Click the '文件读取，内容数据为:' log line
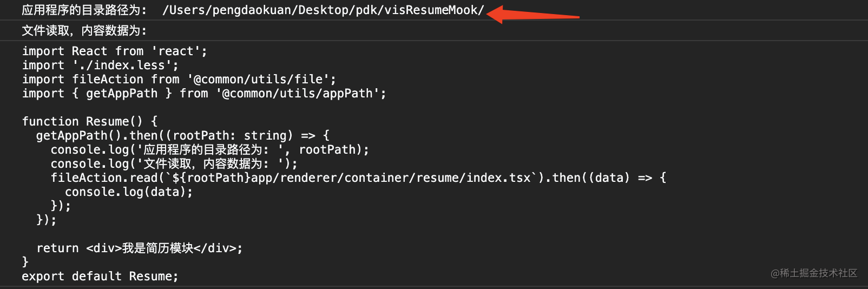This screenshot has height=289, width=868. coord(84,31)
